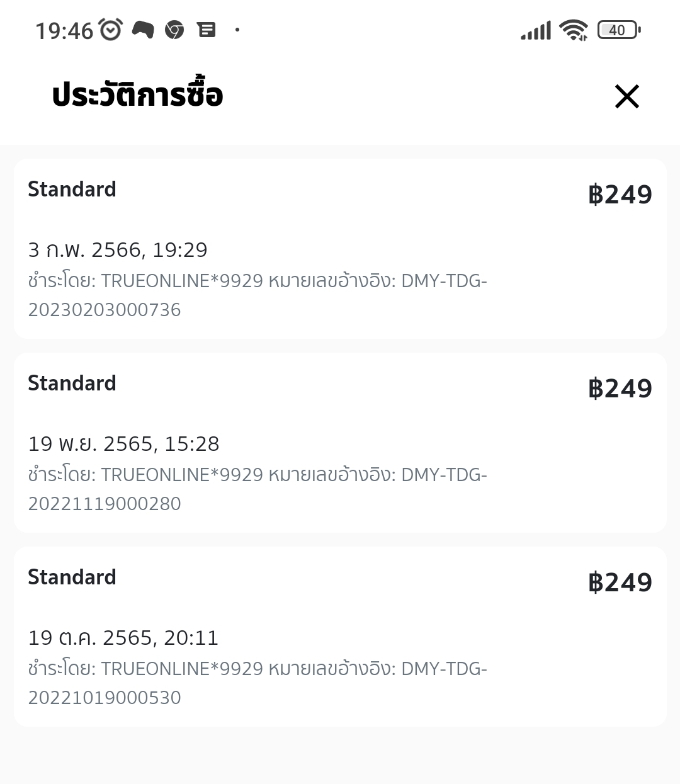Tap the ฿249 price on first purchase

click(620, 195)
